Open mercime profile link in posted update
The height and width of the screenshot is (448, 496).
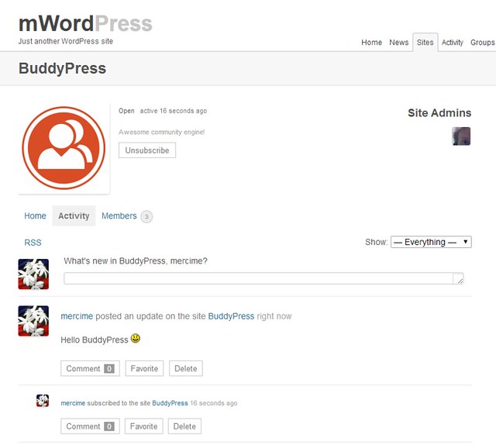(x=77, y=316)
